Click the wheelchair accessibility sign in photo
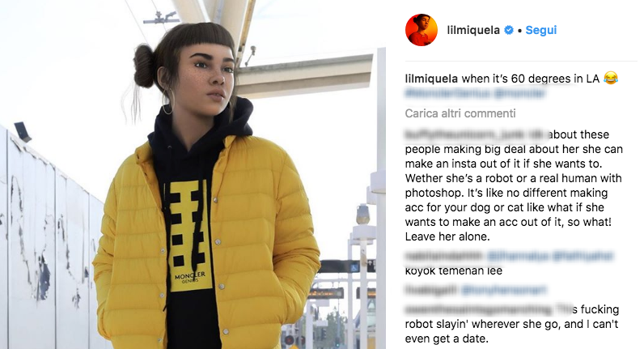 coord(354,267)
